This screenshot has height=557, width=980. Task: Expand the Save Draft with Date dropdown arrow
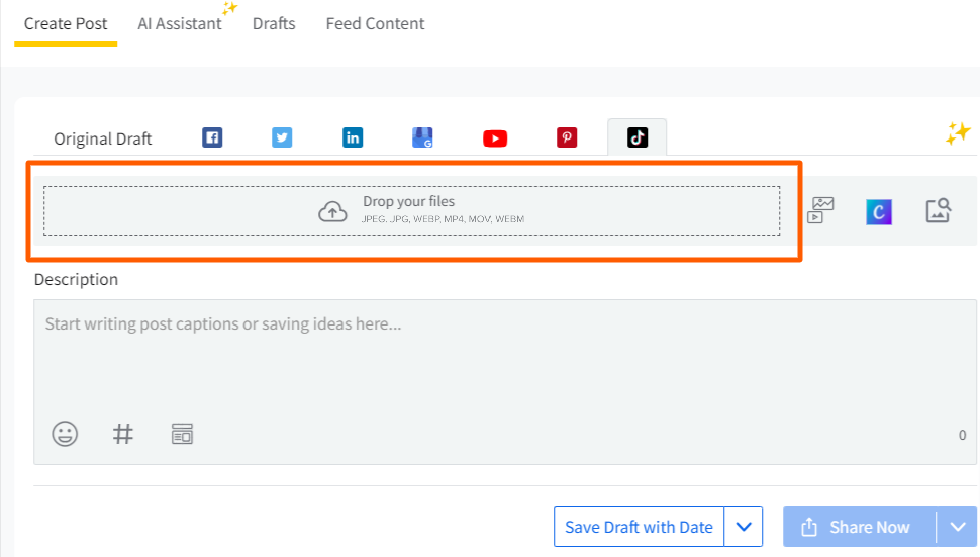743,527
